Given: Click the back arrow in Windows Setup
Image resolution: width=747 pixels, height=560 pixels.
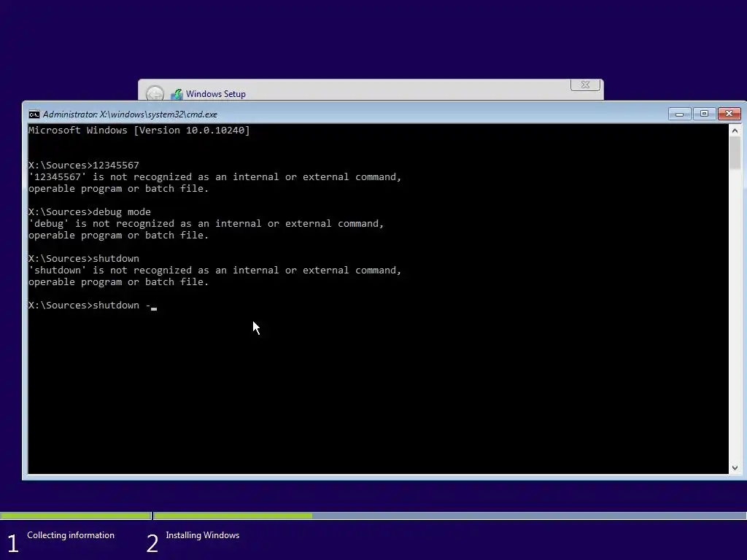Looking at the screenshot, I should click(155, 94).
